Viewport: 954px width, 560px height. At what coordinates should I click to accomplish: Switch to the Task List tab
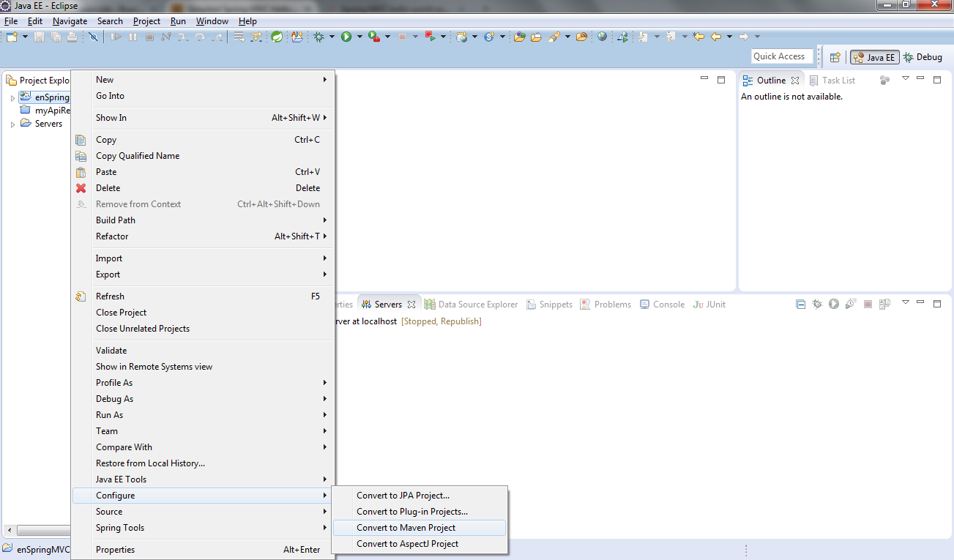tap(832, 81)
